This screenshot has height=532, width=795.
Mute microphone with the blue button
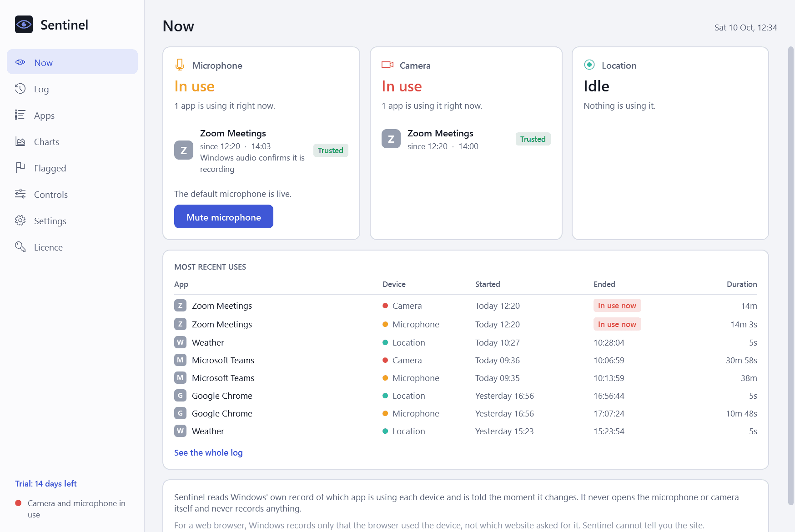coord(224,217)
